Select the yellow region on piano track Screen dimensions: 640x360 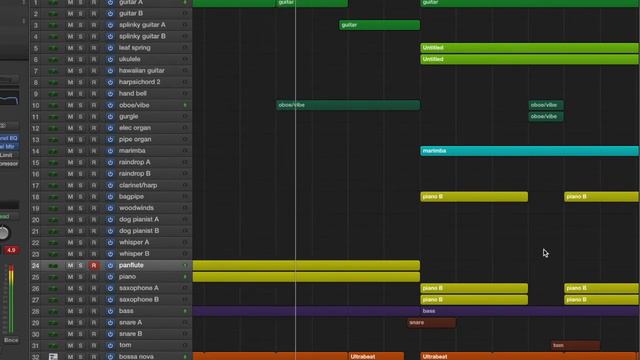306,277
